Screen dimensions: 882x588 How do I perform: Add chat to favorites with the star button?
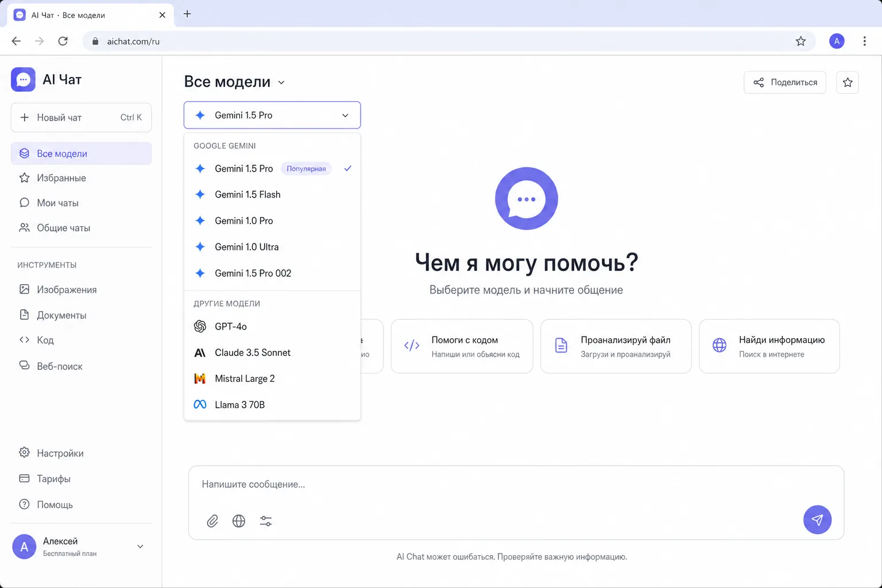848,82
